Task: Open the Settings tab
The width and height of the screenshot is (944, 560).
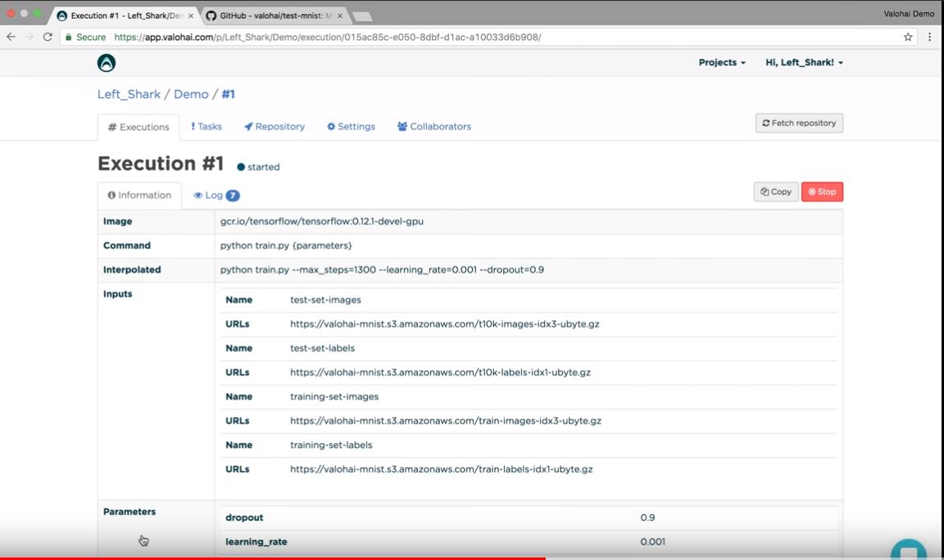Action: point(351,126)
